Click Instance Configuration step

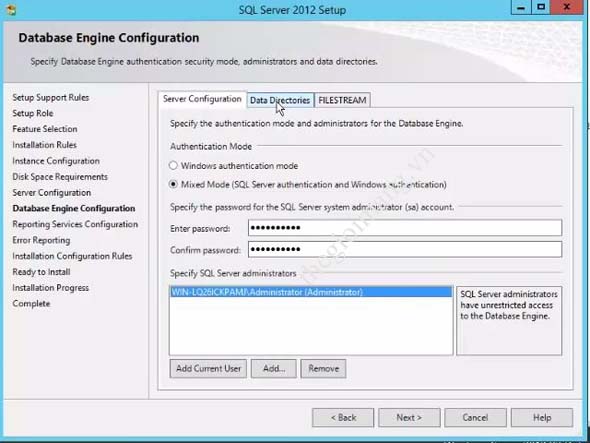pyautogui.click(x=56, y=161)
